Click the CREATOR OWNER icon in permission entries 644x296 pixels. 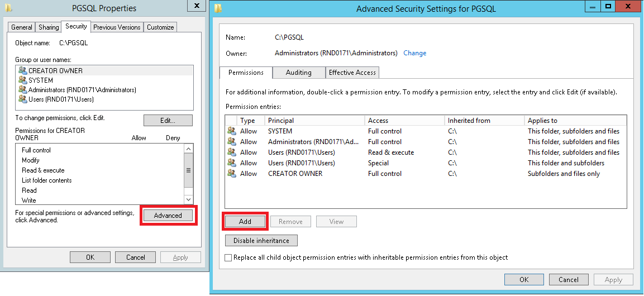tap(231, 174)
